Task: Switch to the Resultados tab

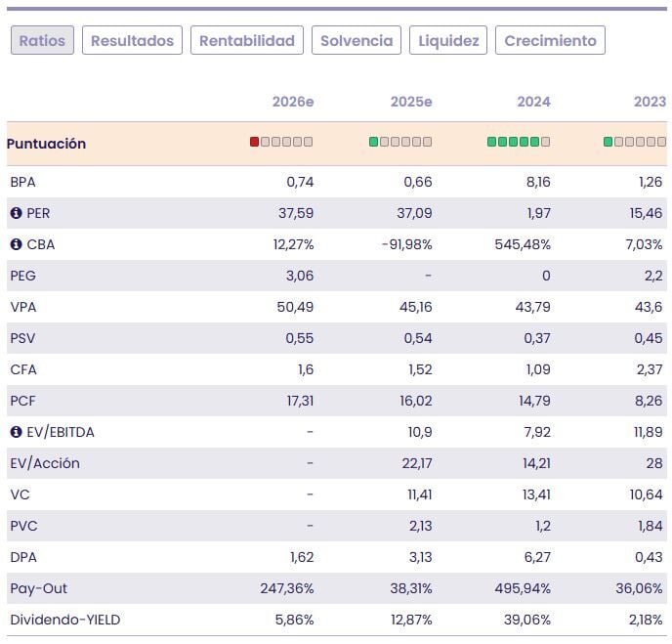Action: click(133, 40)
